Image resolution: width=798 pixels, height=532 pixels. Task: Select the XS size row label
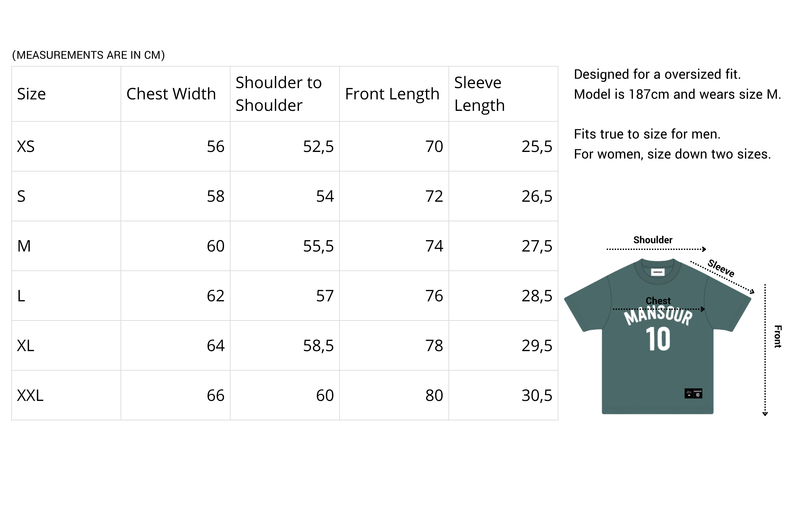pos(26,147)
